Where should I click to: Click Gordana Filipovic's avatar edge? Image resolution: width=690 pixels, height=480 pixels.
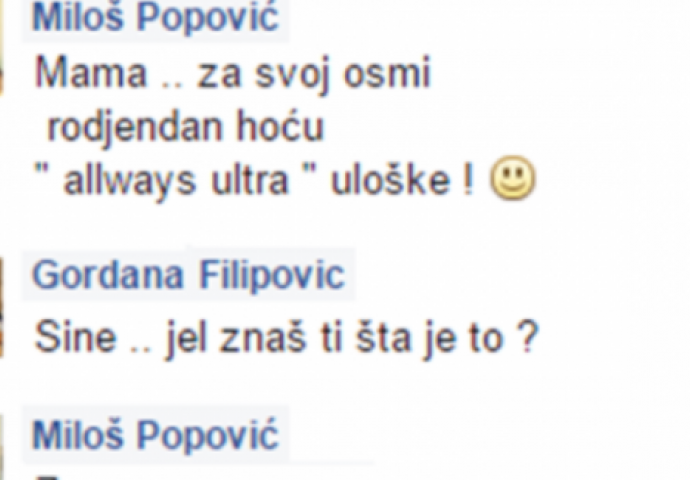[x=2, y=308]
